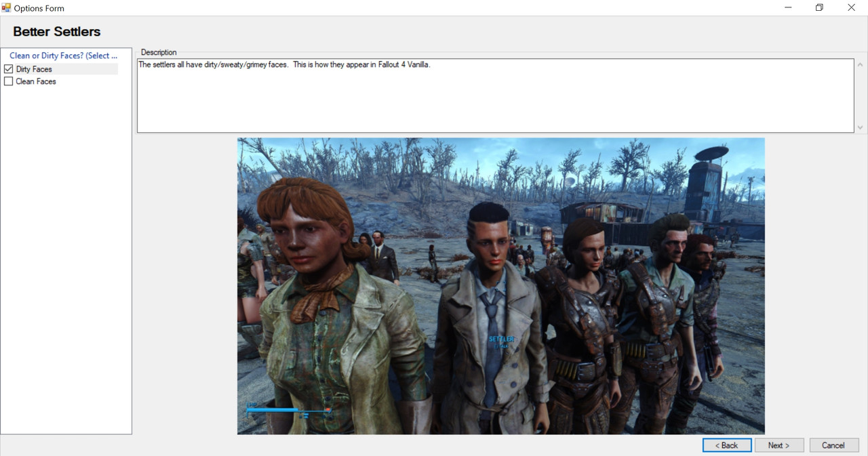The height and width of the screenshot is (456, 868).
Task: Select the 'Clean or Dirty Faces?' group header
Action: pos(64,56)
